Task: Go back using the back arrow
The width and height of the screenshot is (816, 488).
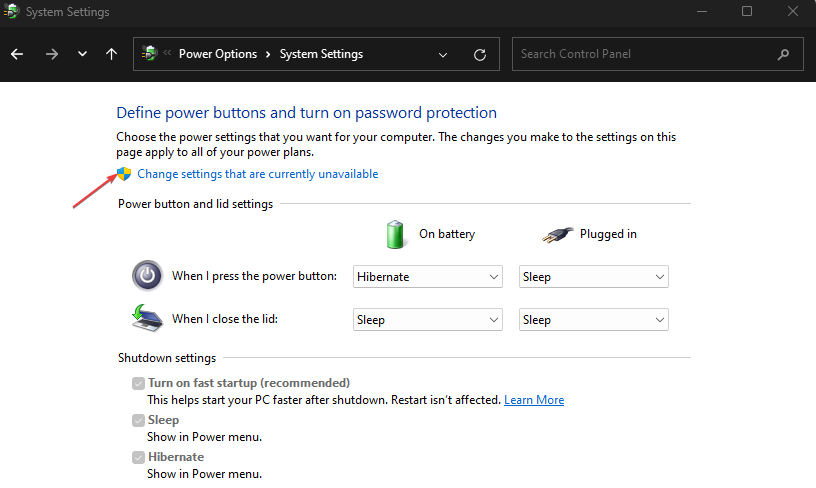Action: (x=17, y=54)
